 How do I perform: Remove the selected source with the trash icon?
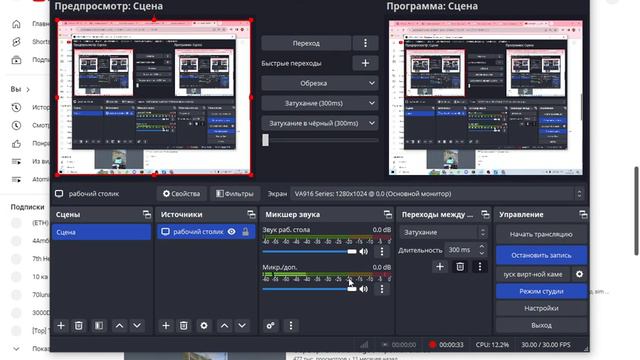coord(184,326)
